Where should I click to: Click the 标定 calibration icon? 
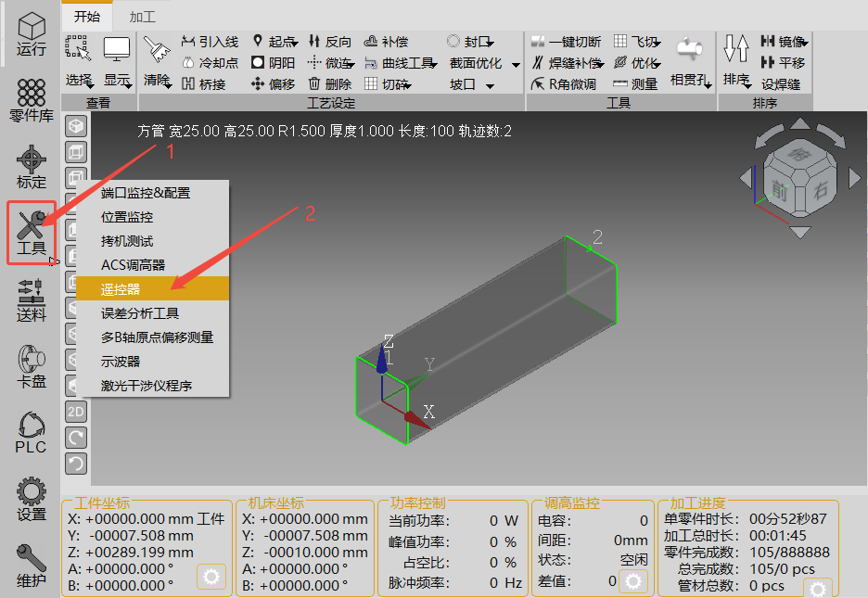31,167
